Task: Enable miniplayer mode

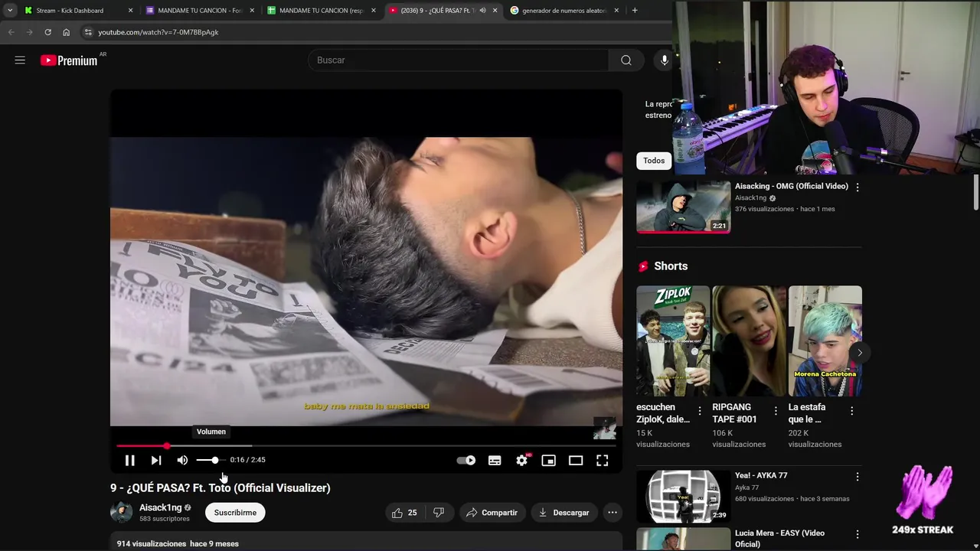Action: coord(548,460)
